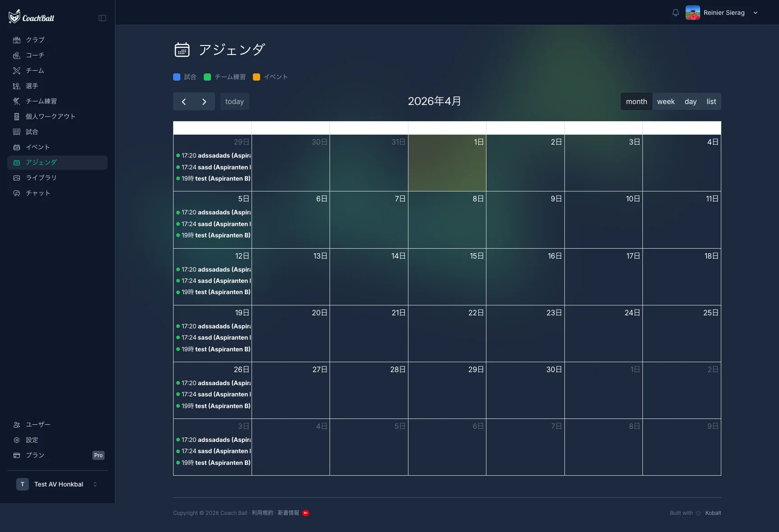Click the Pro badge next to プラン
Screen dimensions: 779x532
click(x=98, y=455)
